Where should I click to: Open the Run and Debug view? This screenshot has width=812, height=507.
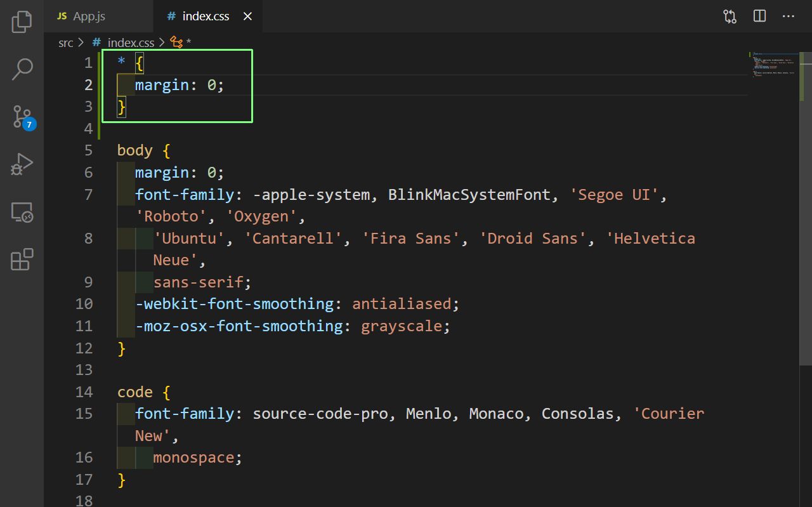point(22,164)
